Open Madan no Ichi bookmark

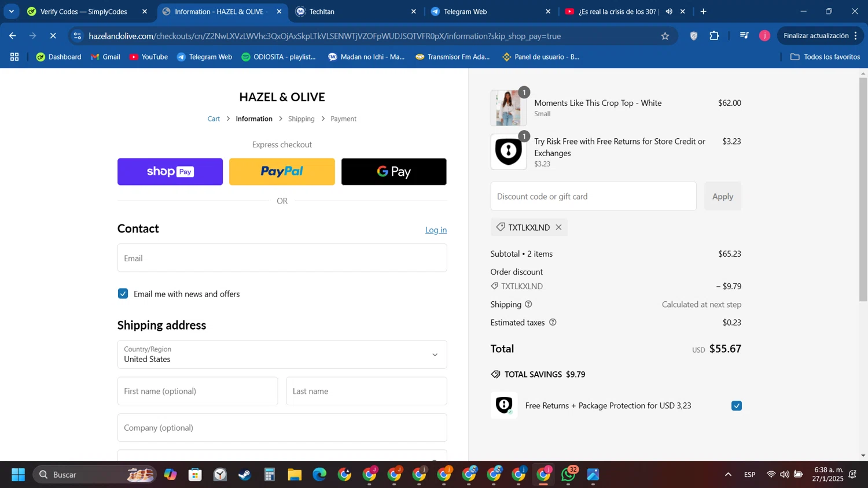pyautogui.click(x=366, y=57)
